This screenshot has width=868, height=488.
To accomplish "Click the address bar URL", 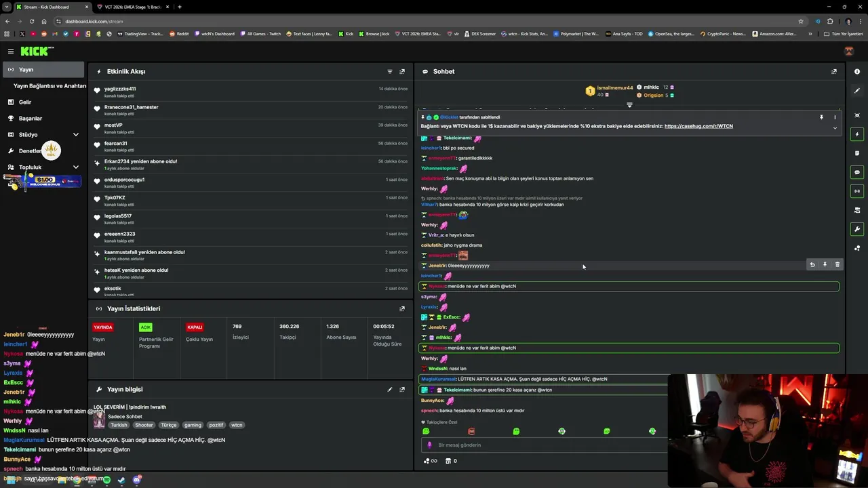I will coord(94,21).
